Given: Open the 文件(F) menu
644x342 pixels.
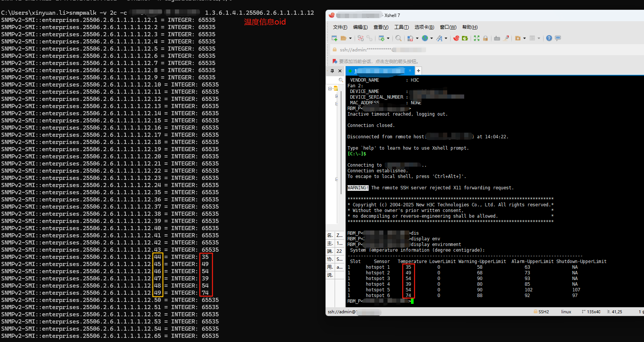Looking at the screenshot, I should (340, 27).
